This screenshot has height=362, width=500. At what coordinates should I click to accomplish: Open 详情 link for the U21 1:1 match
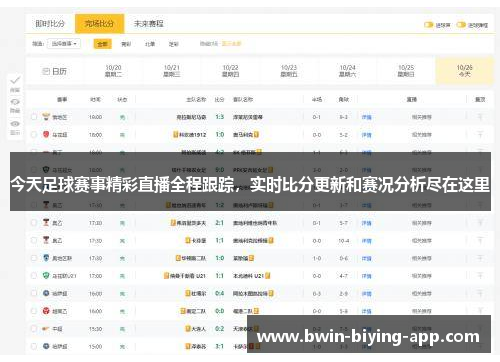(366, 276)
